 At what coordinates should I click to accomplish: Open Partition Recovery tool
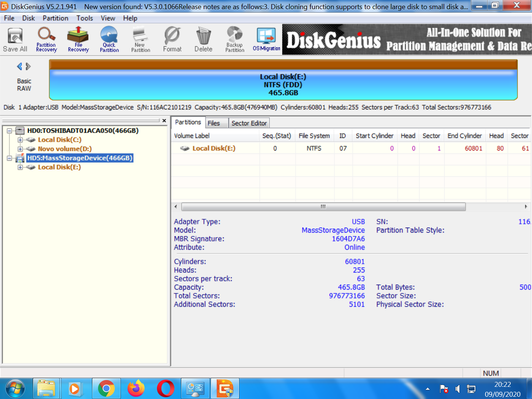(46, 40)
